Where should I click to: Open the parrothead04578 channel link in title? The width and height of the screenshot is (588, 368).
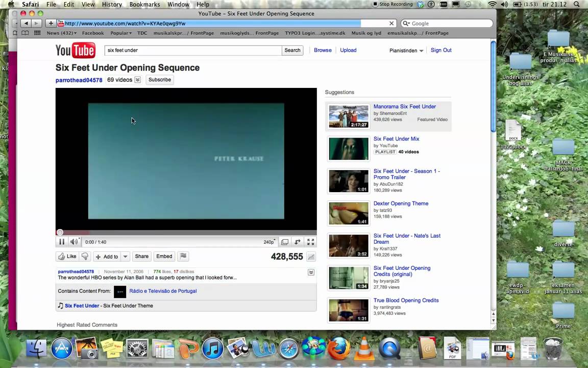coord(79,80)
